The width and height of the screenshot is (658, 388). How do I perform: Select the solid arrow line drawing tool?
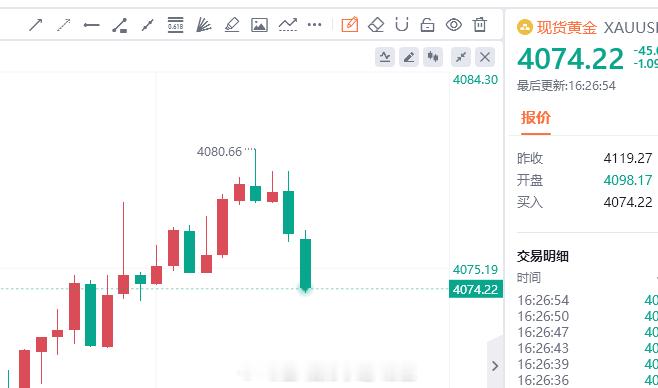click(36, 25)
